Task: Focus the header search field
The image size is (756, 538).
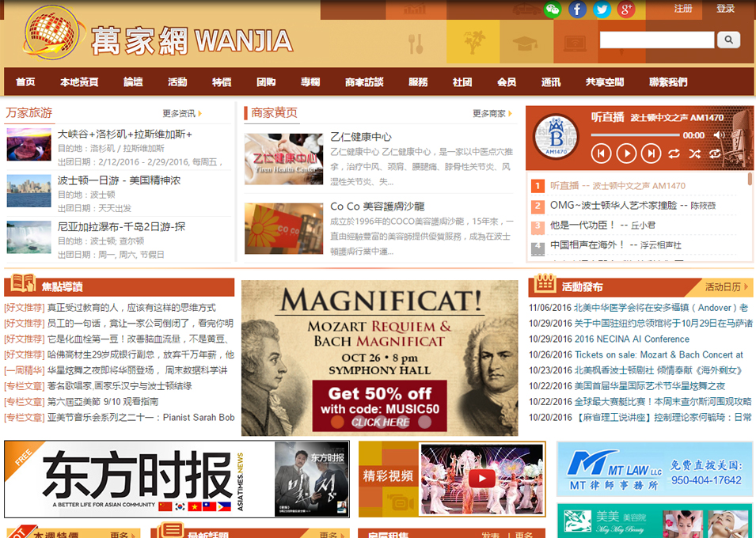Action: (657, 40)
